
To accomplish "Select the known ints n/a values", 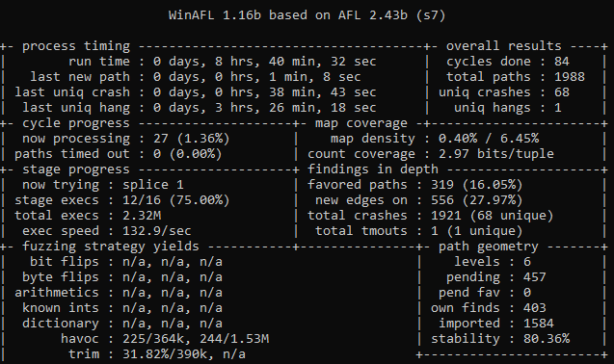I will [173, 308].
